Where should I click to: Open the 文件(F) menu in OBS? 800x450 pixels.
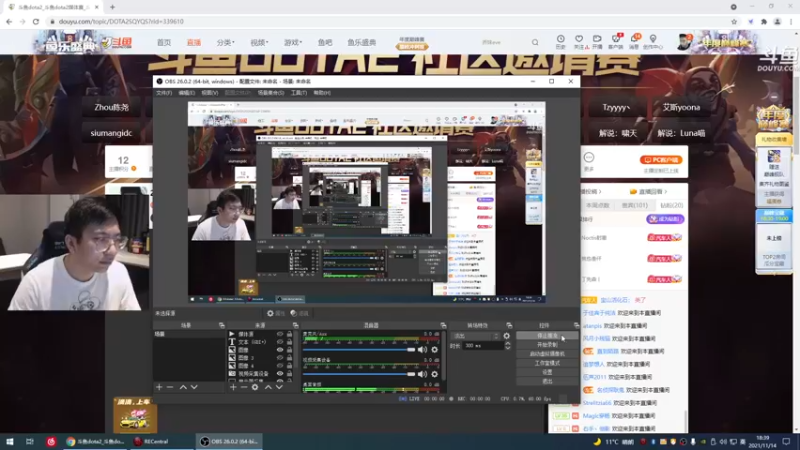click(x=164, y=93)
